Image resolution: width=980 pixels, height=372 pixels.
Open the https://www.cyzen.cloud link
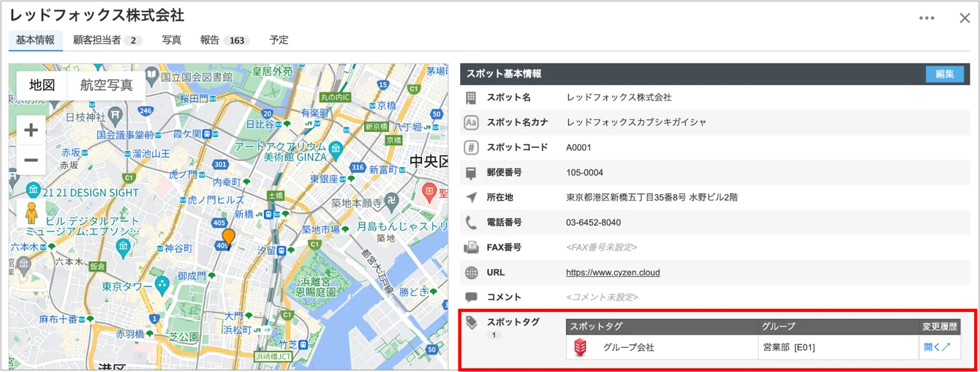pyautogui.click(x=613, y=272)
